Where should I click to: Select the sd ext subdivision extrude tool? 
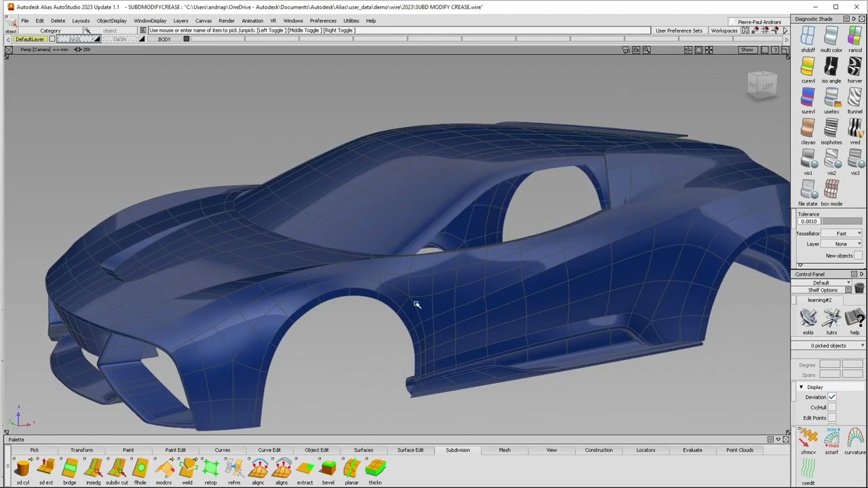pos(46,468)
